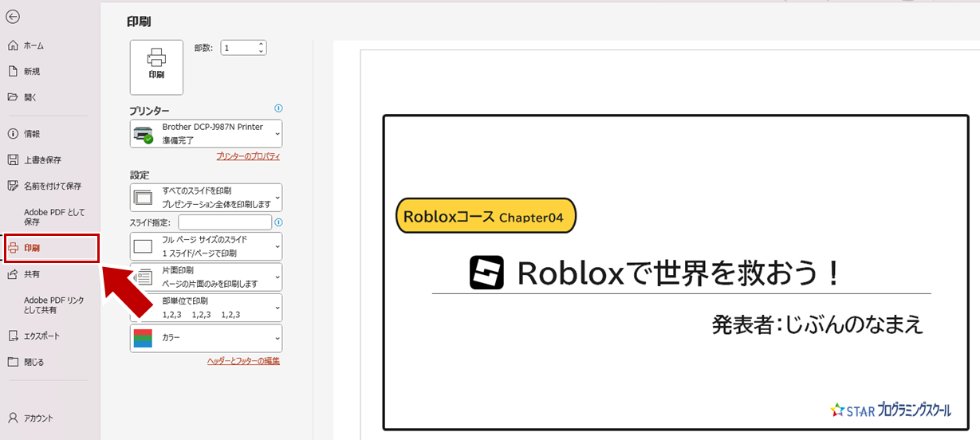Click the slide print preview

click(x=676, y=273)
